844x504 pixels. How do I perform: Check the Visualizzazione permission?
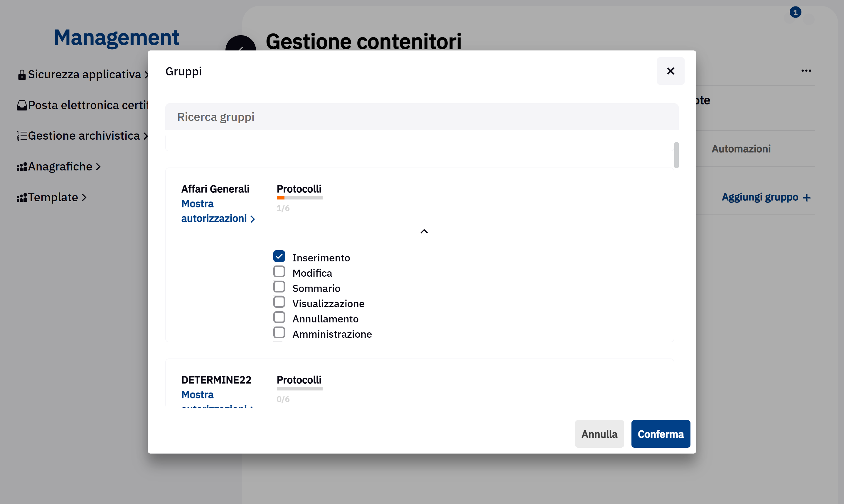[x=279, y=302]
